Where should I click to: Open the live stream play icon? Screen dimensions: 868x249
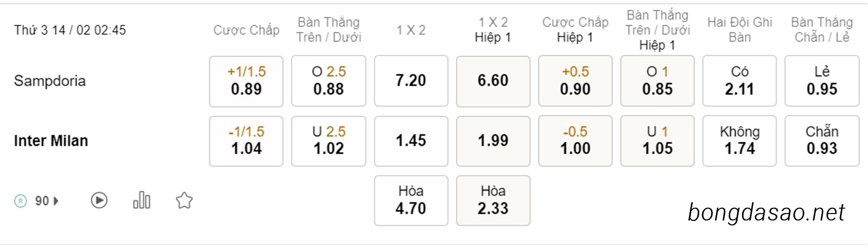pyautogui.click(x=99, y=200)
